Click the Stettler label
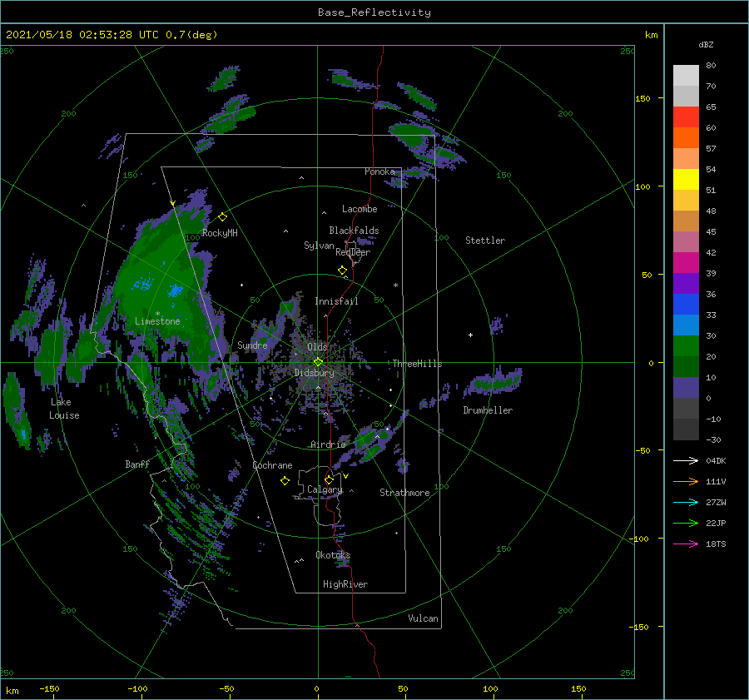 485,241
